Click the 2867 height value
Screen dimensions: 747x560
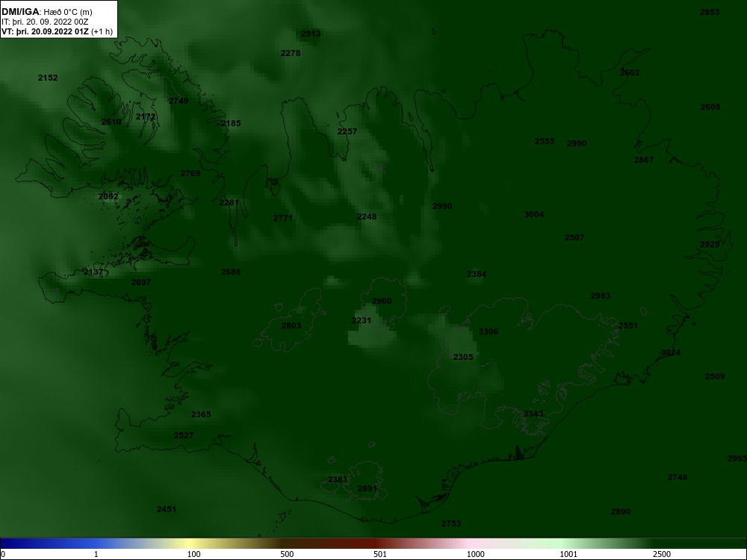pyautogui.click(x=644, y=160)
